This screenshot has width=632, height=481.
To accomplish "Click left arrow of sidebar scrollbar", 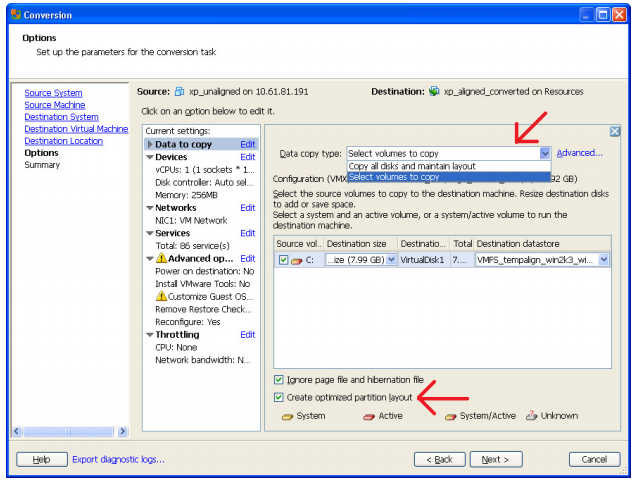I will (x=17, y=431).
